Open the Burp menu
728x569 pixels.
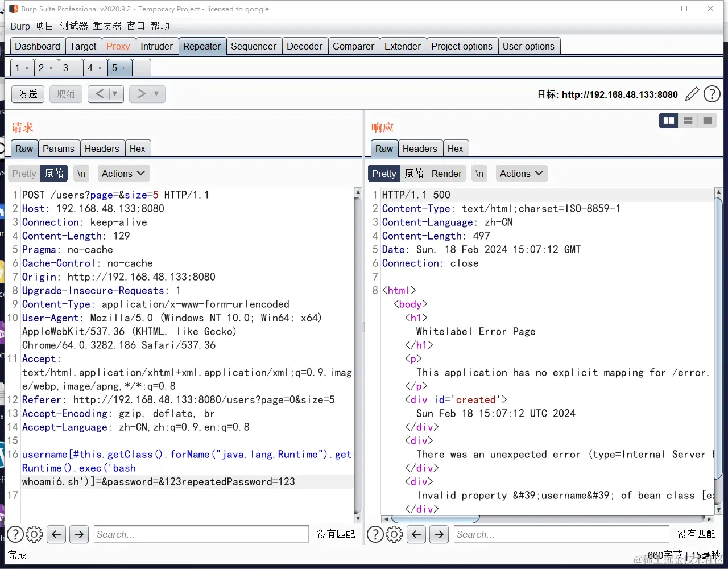(20, 26)
